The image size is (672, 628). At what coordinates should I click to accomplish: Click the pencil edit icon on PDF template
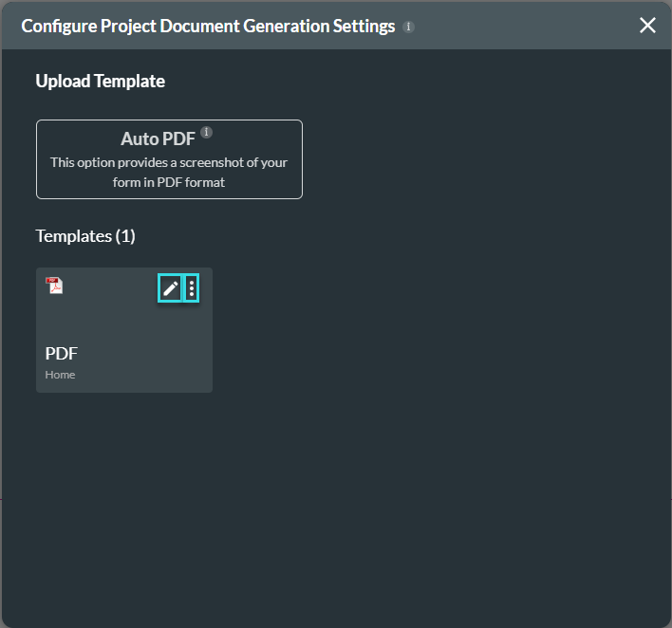click(170, 288)
